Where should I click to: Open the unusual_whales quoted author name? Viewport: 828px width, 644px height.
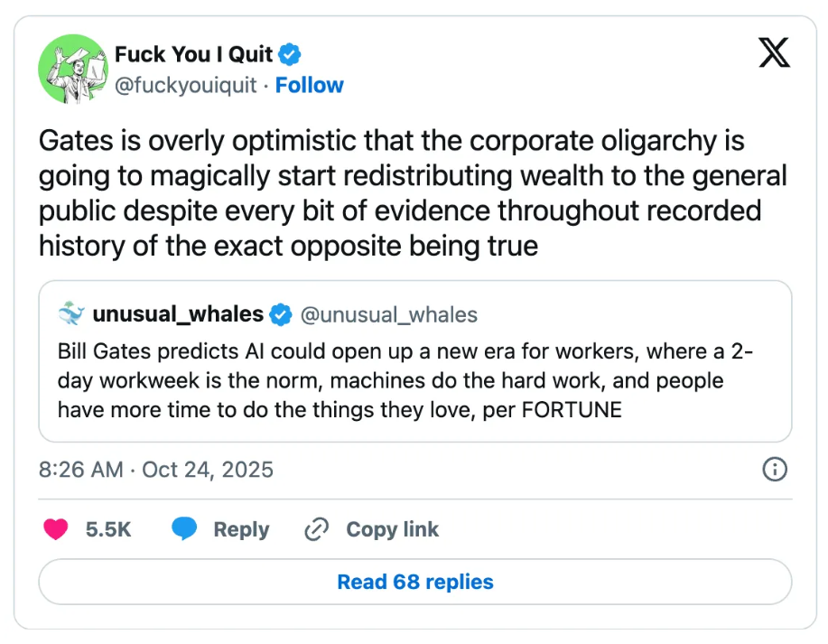(x=178, y=314)
